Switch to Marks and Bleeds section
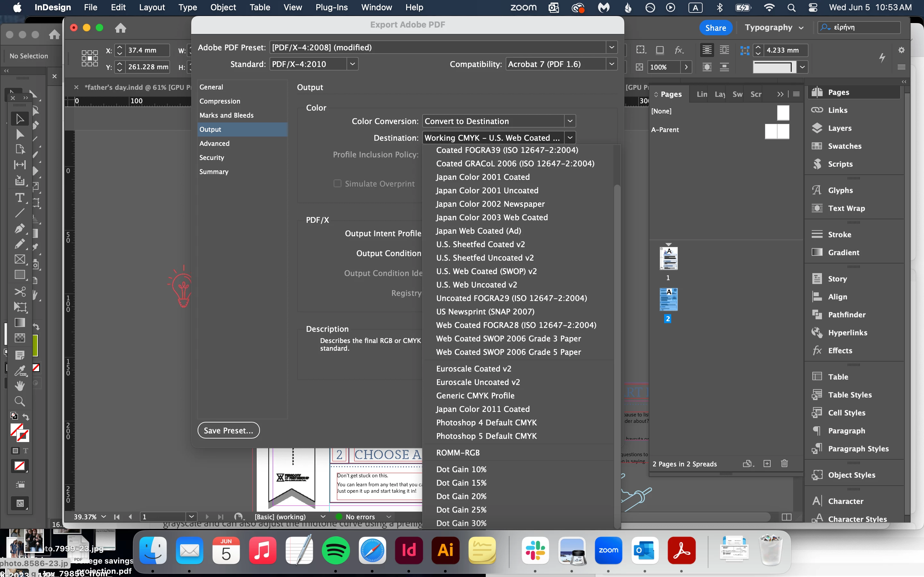The width and height of the screenshot is (924, 577). click(226, 115)
